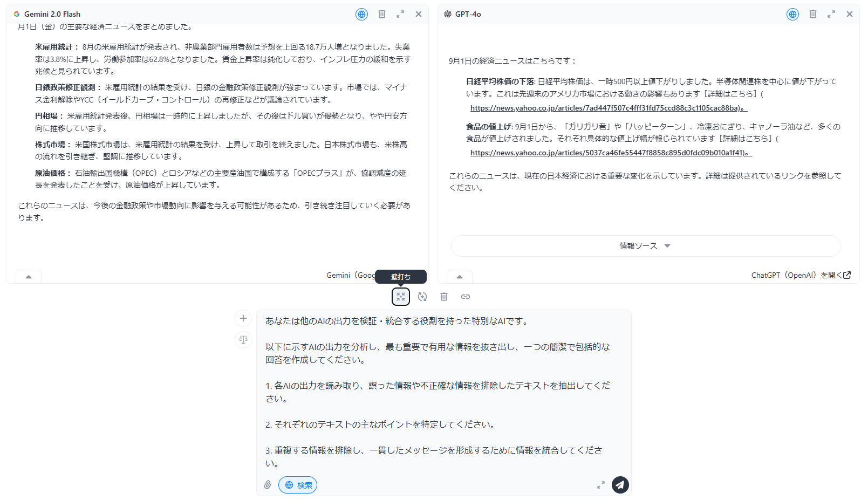Click the balance scale icon beside prompt
The height and width of the screenshot is (500, 868).
(243, 340)
